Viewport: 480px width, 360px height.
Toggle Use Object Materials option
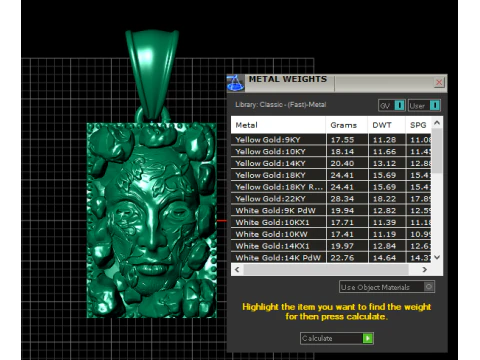coord(387,287)
